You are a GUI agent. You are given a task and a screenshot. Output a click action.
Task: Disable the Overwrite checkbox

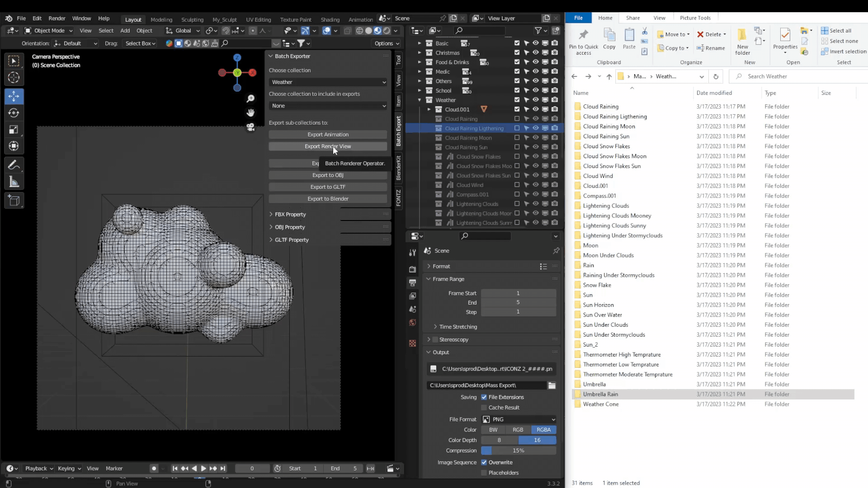[484, 462]
